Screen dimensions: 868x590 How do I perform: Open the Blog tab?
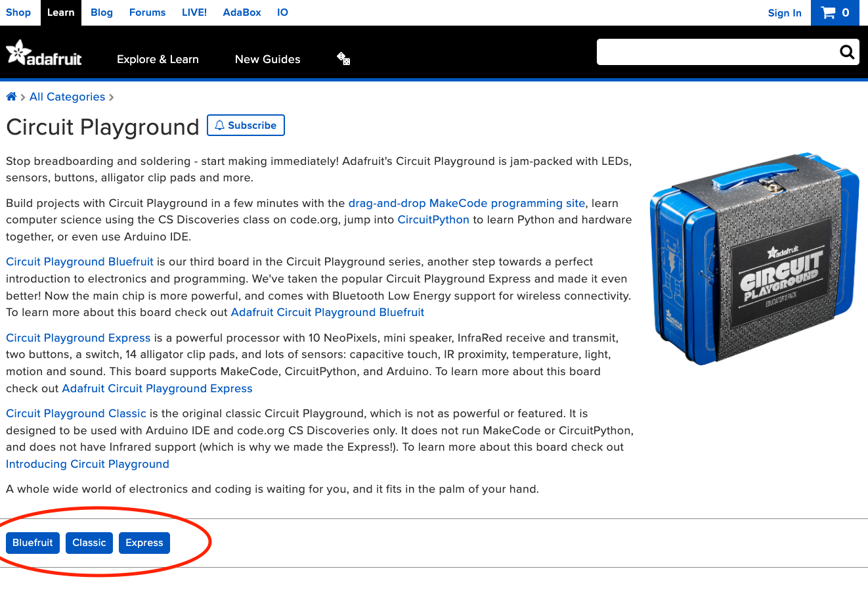click(102, 12)
